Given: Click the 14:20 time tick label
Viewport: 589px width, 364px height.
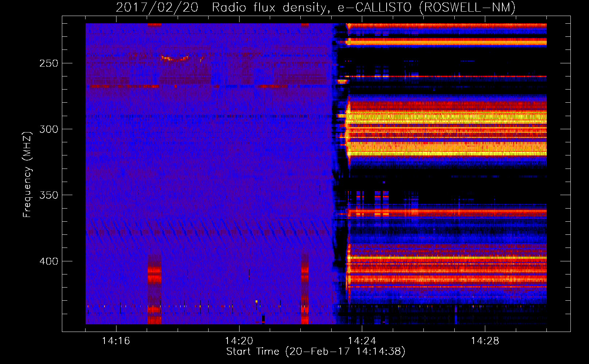Looking at the screenshot, I should point(239,341).
